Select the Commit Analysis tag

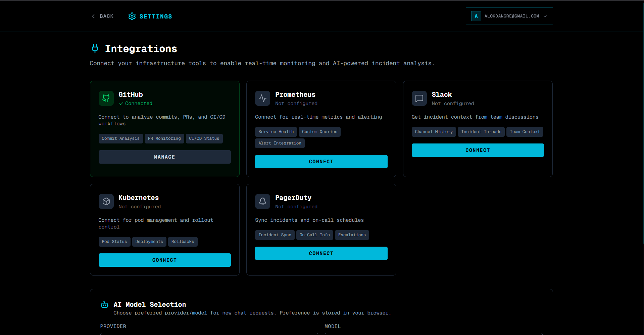pos(121,138)
